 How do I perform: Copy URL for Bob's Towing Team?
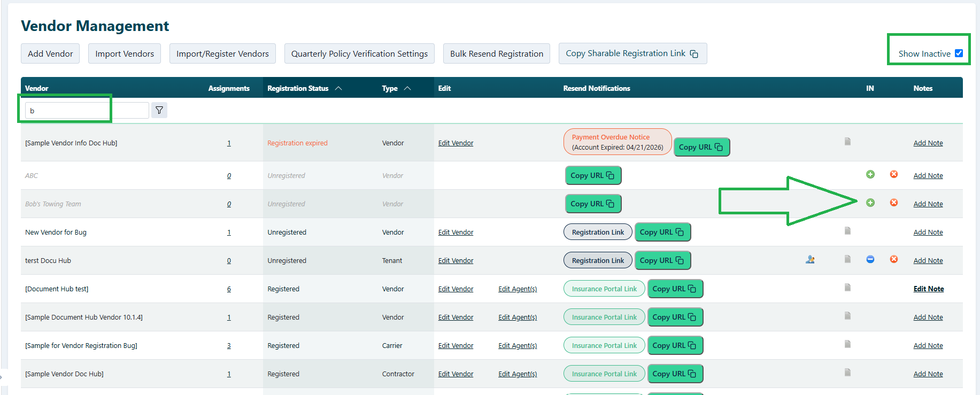point(593,204)
